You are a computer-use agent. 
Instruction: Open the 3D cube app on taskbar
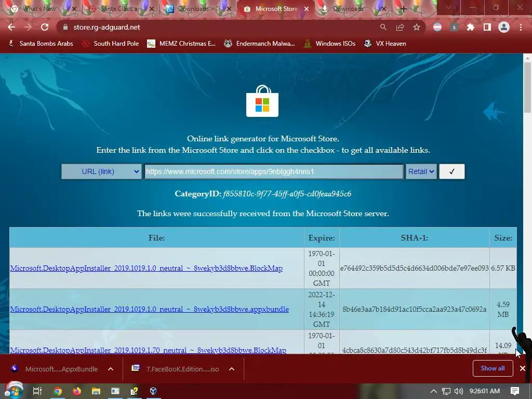[x=153, y=391]
